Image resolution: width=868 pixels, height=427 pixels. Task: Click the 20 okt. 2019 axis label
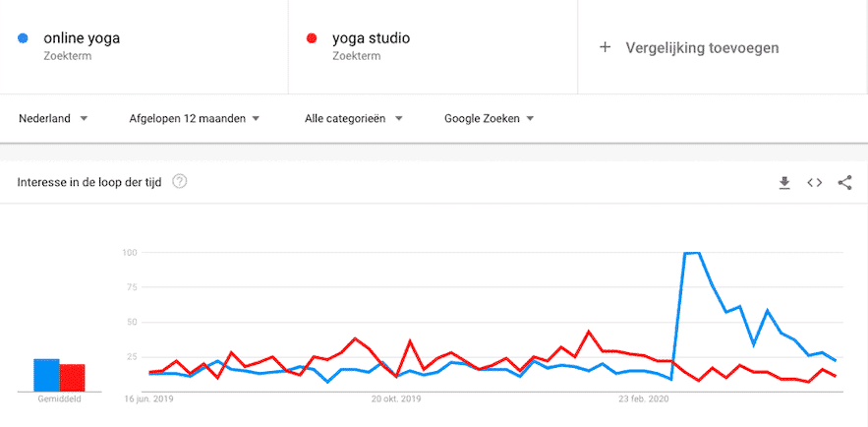click(396, 399)
